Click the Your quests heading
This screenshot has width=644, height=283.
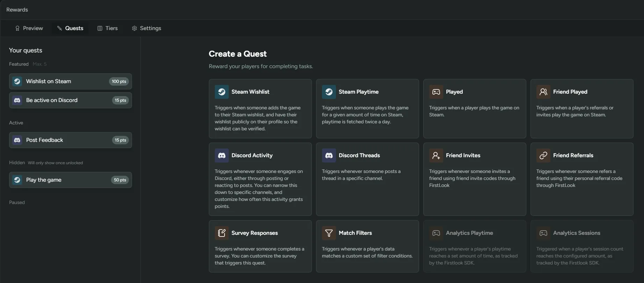pyautogui.click(x=25, y=50)
